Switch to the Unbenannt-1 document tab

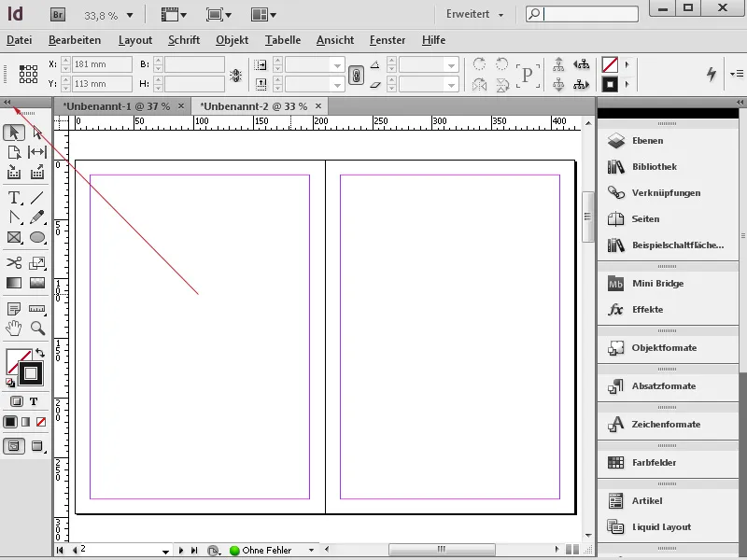tap(112, 106)
